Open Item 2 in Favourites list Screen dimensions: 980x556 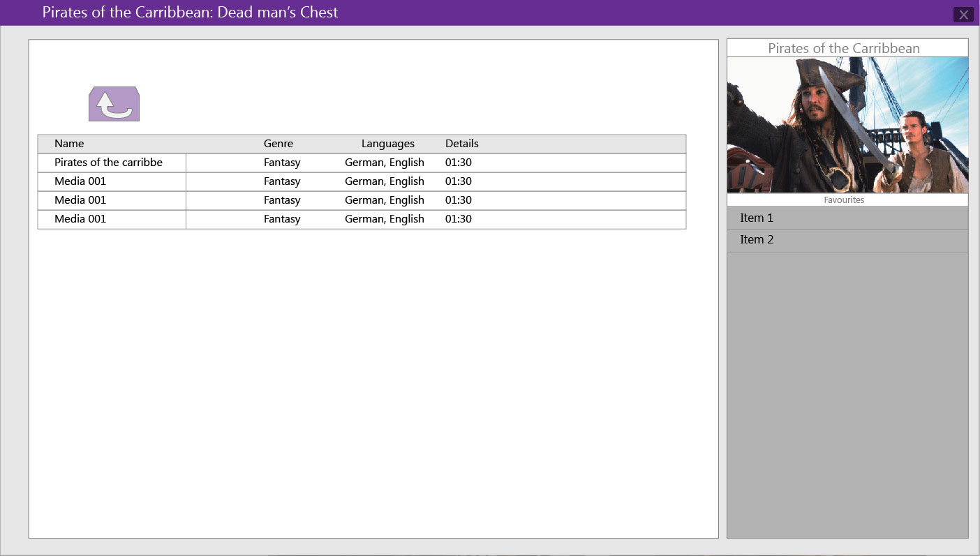[847, 241]
